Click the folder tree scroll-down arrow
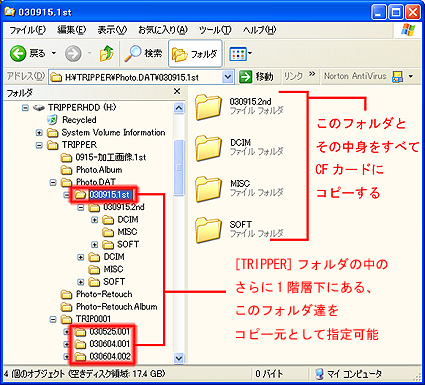This screenshot has width=425, height=385. (179, 358)
